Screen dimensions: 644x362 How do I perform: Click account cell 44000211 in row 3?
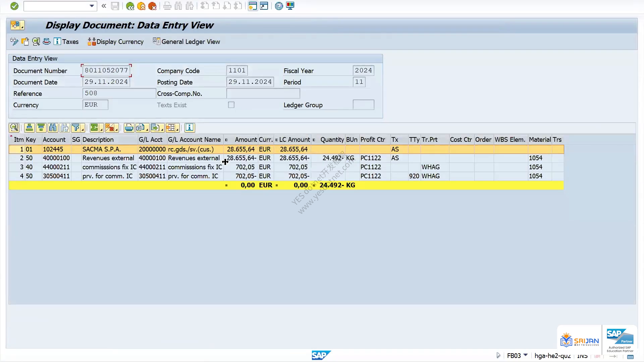[x=56, y=167]
